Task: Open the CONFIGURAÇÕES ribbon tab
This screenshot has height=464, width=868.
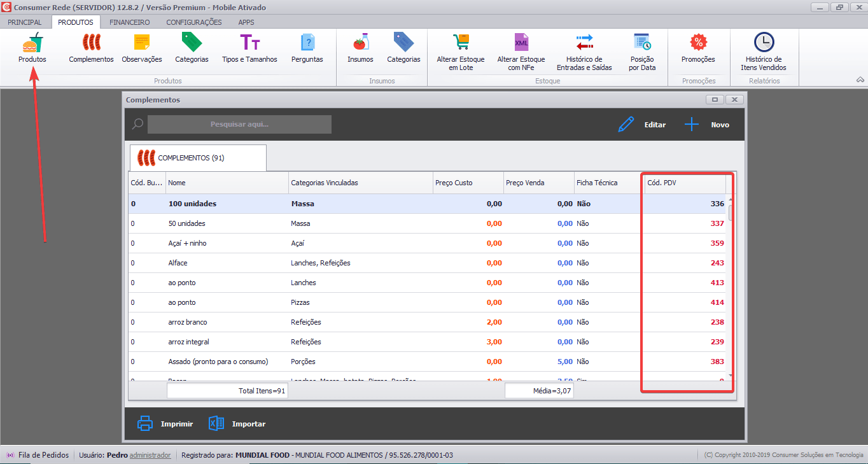Action: 194,22
